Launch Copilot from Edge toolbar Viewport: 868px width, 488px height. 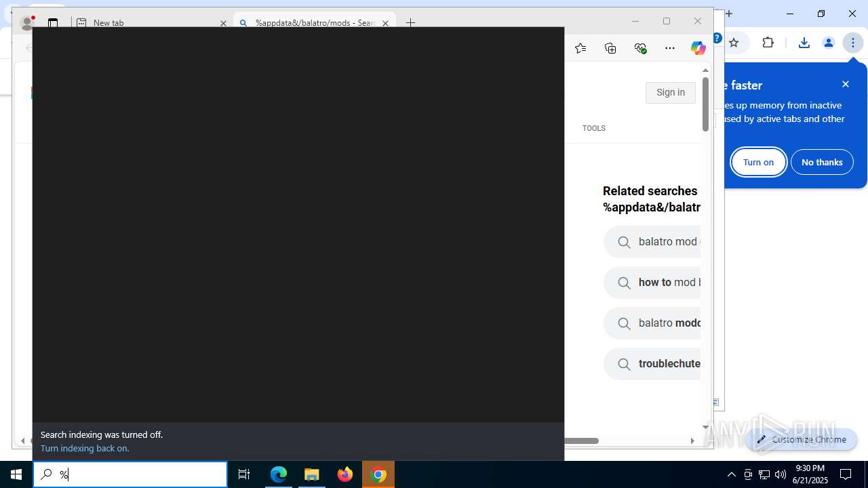coord(698,48)
